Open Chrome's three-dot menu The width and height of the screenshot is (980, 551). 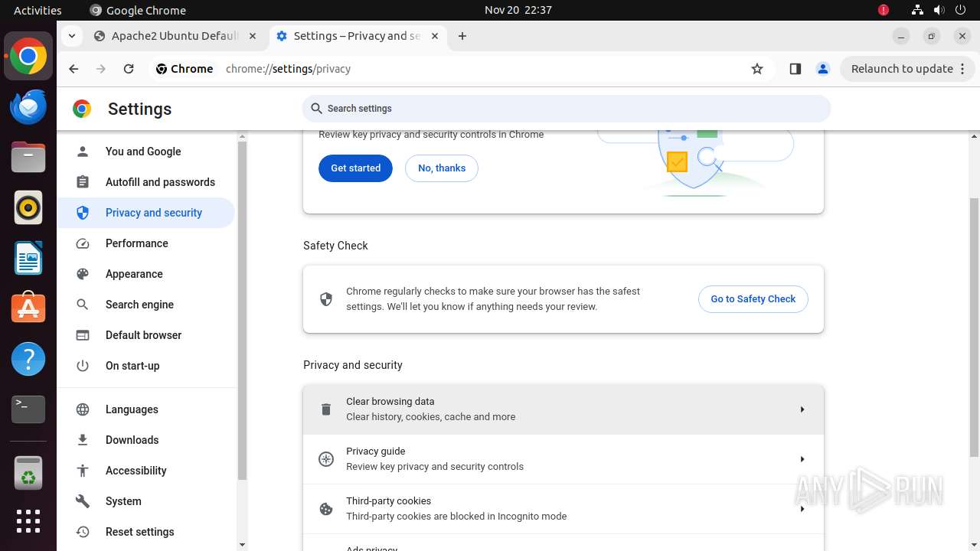[963, 69]
